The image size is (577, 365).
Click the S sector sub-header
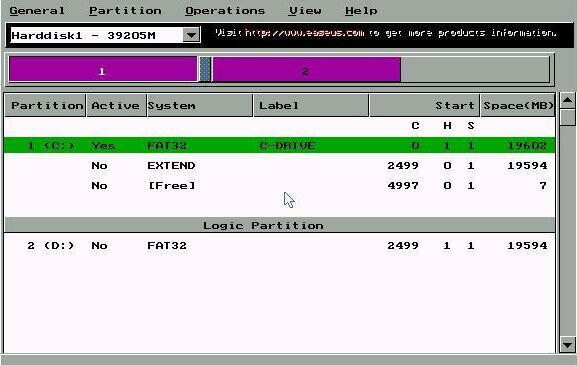coord(471,126)
